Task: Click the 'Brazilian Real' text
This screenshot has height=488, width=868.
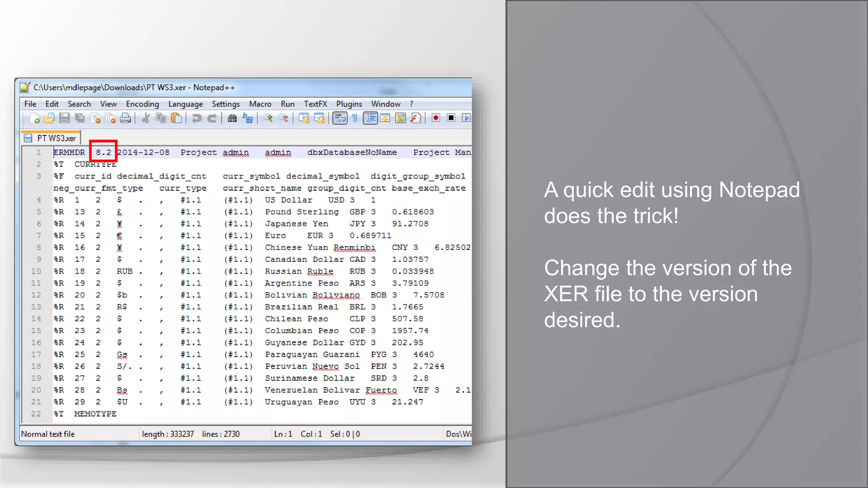Action: click(302, 307)
